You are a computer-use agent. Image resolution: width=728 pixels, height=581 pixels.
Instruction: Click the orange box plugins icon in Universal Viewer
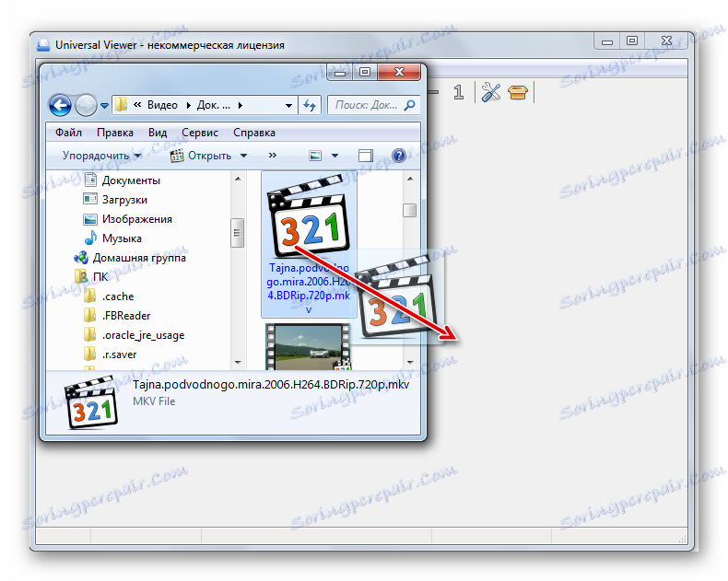tap(517, 92)
